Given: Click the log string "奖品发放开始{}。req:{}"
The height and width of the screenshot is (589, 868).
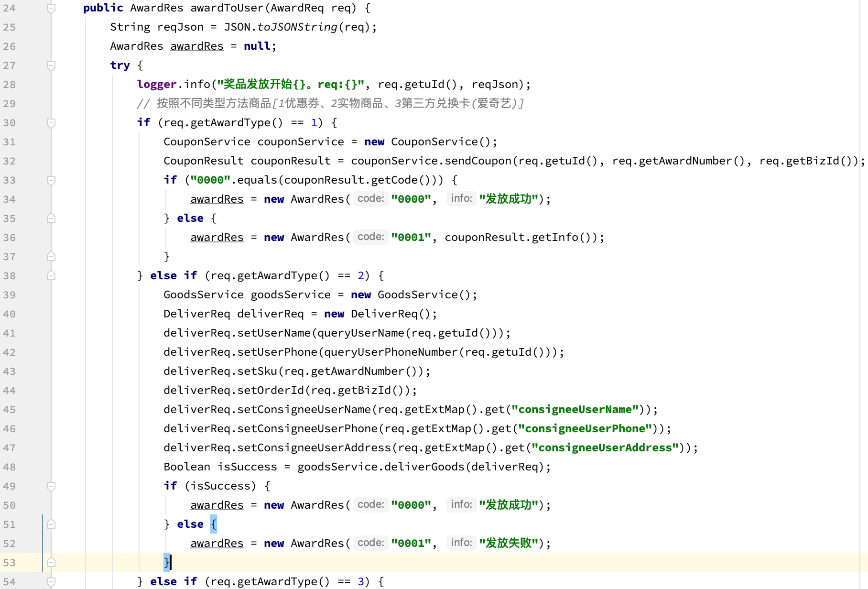Looking at the screenshot, I should click(291, 85).
